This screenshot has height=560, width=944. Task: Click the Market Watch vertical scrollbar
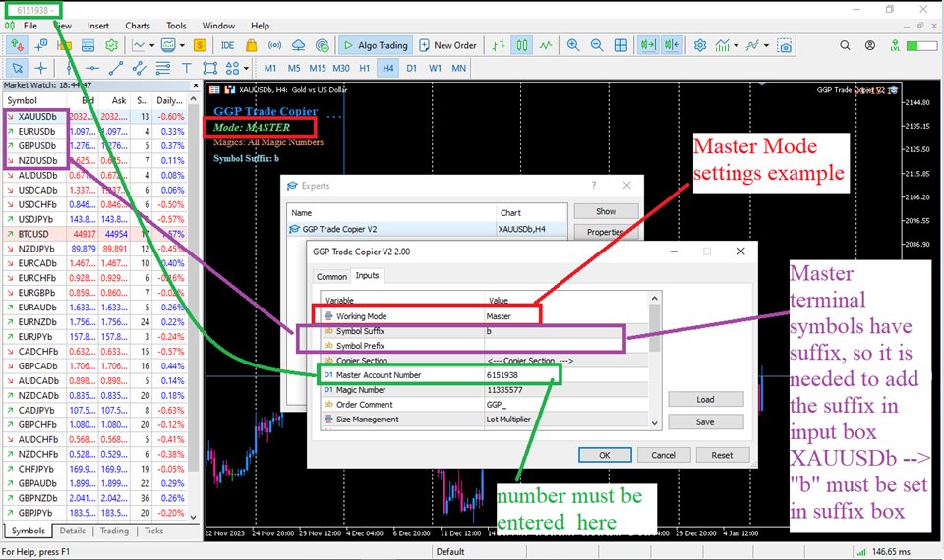193,308
